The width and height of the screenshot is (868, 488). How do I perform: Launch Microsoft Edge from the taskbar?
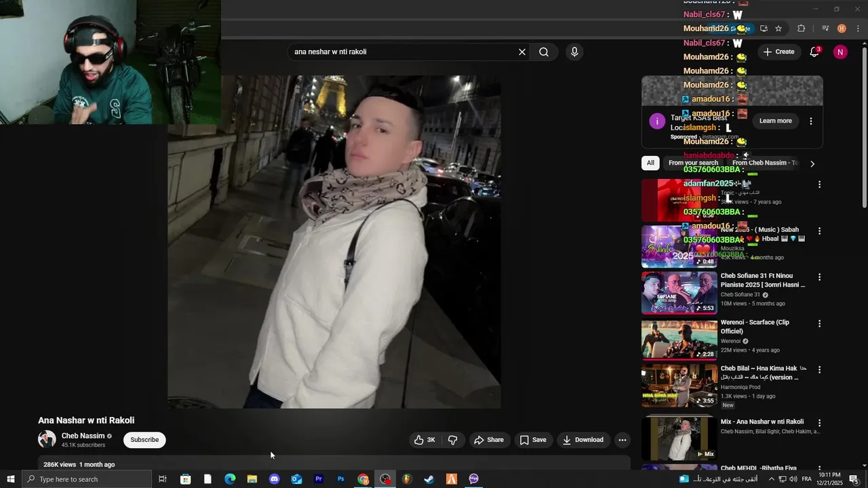pyautogui.click(x=230, y=479)
